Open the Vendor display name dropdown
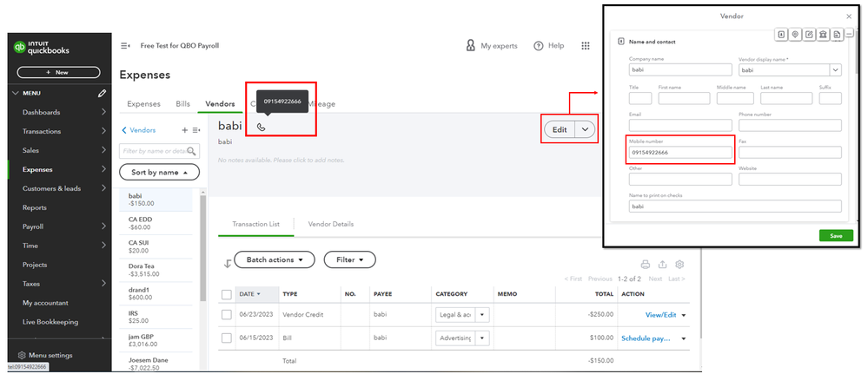868x374 pixels. (x=835, y=70)
